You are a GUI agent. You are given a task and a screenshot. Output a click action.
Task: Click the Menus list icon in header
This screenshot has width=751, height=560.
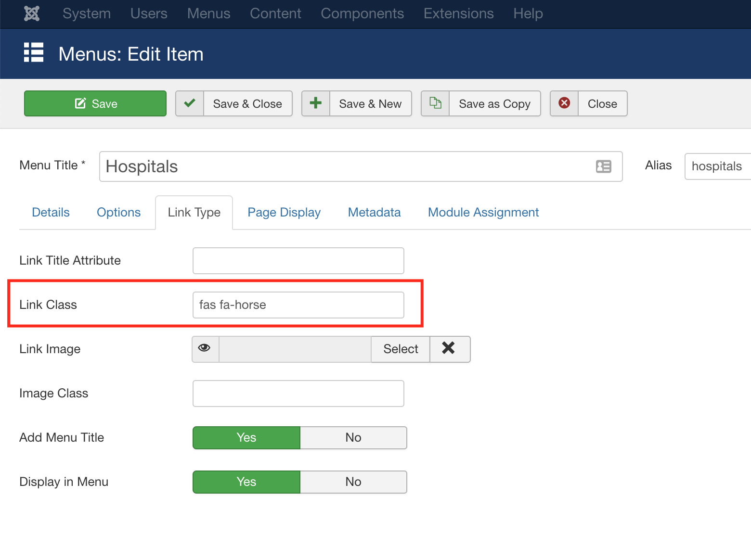pyautogui.click(x=34, y=53)
